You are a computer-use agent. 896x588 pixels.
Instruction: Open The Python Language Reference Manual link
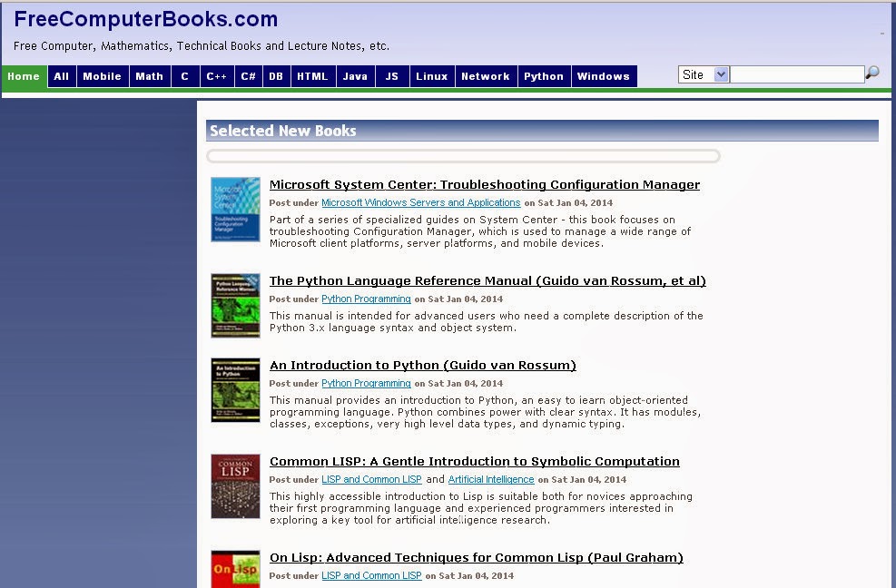487,280
